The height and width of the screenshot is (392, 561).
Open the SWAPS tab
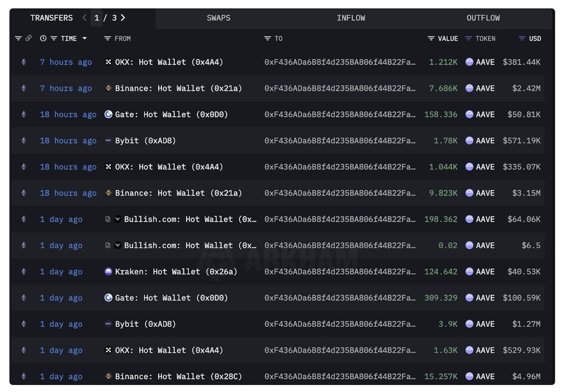click(x=219, y=18)
